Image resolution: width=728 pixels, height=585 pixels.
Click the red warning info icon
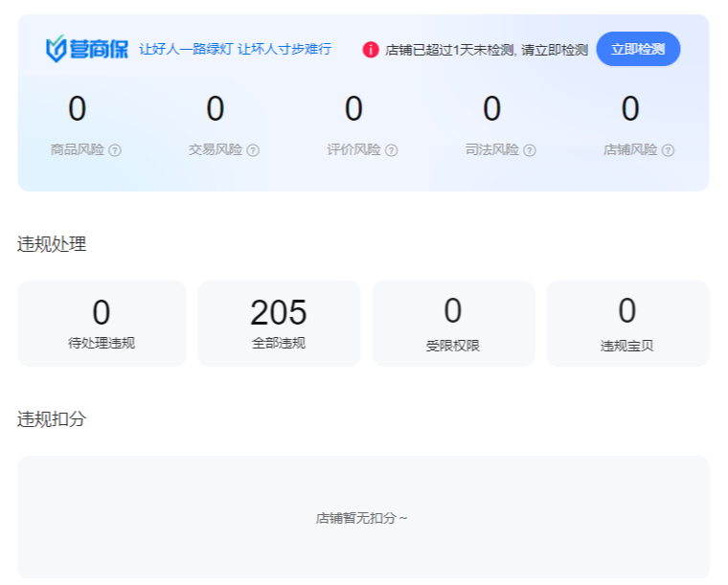371,50
